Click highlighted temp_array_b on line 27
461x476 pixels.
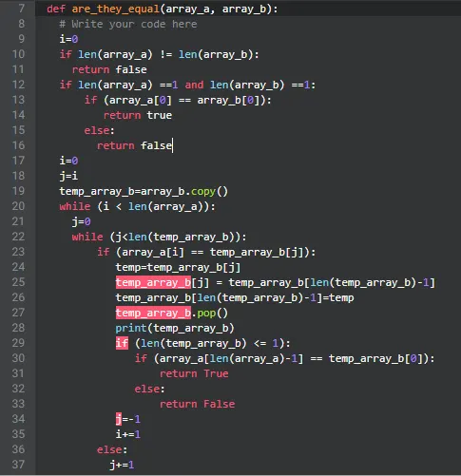pos(153,313)
